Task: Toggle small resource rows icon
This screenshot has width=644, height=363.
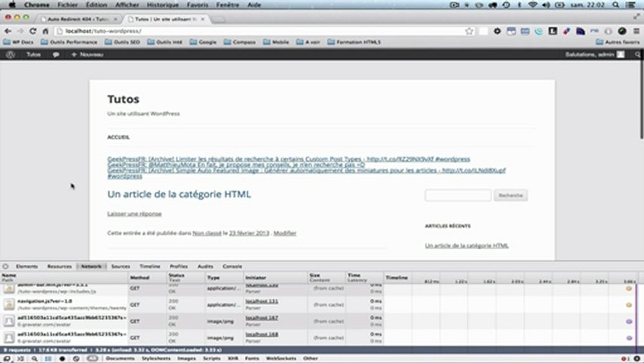Action: 48,358
